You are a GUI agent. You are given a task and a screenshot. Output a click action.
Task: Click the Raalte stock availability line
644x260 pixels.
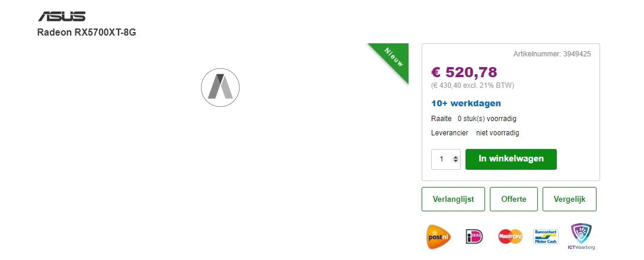click(473, 119)
